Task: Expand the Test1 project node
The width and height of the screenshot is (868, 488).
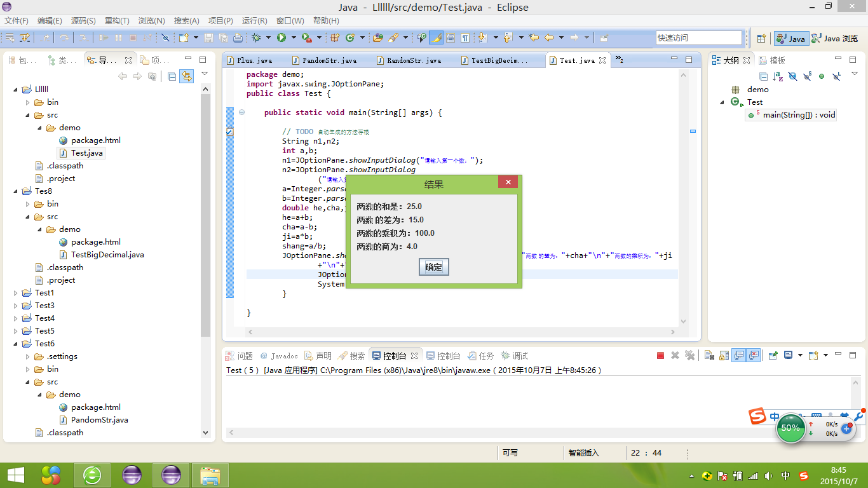Action: pyautogui.click(x=16, y=293)
